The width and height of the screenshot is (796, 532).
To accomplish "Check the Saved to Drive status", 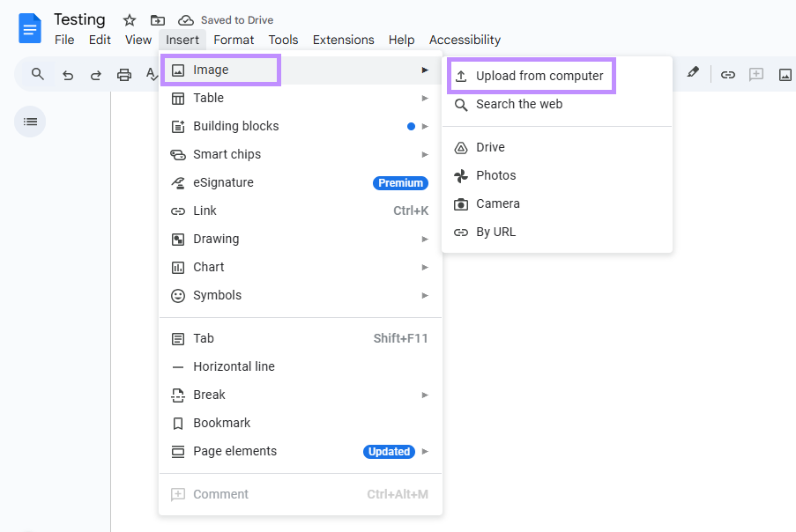I will click(225, 19).
